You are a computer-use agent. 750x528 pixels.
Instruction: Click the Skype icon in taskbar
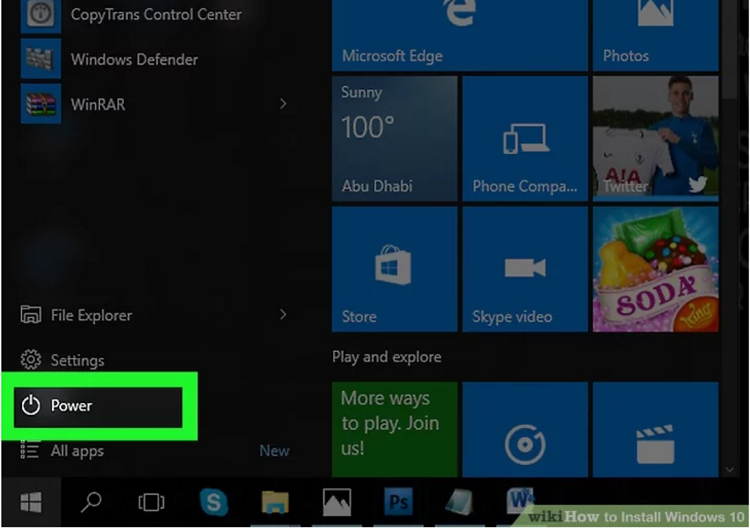coord(213,502)
